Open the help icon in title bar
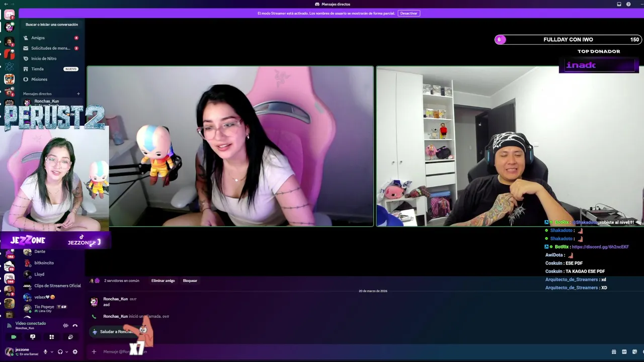Viewport: 644px width, 362px height. (628, 4)
